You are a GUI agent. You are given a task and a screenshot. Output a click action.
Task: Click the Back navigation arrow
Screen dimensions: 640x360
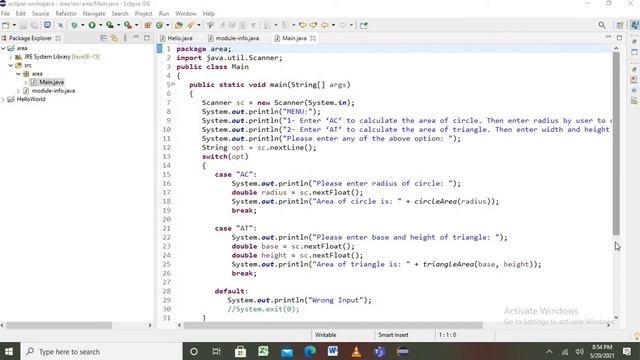325,25
